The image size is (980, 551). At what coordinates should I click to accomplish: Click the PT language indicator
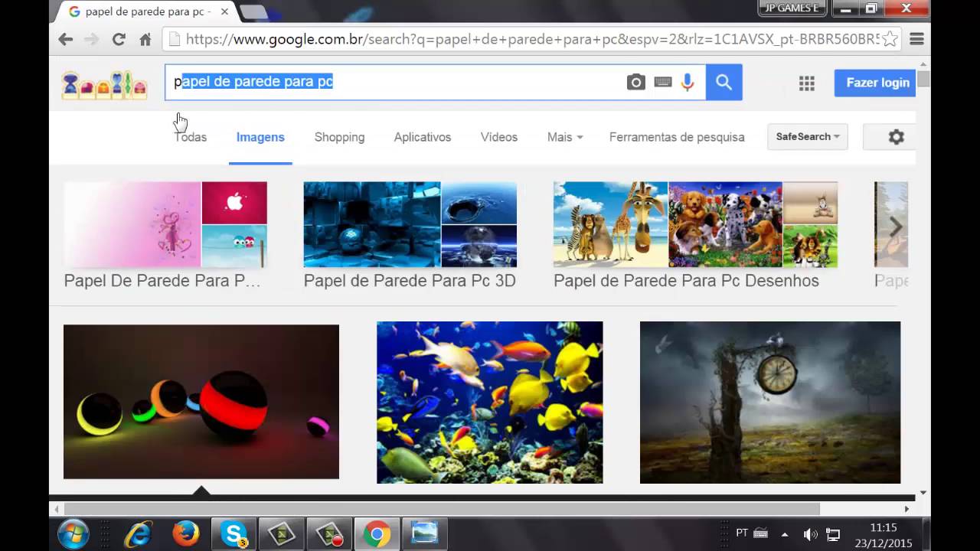point(741,533)
